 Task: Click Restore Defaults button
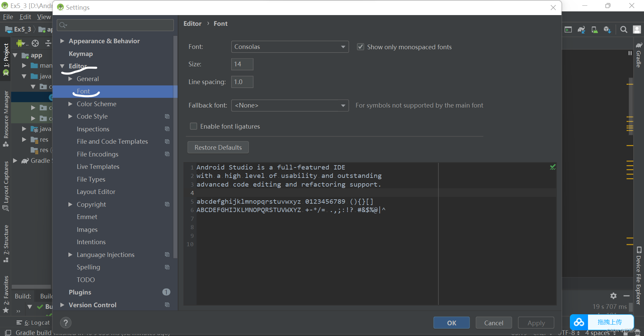218,147
